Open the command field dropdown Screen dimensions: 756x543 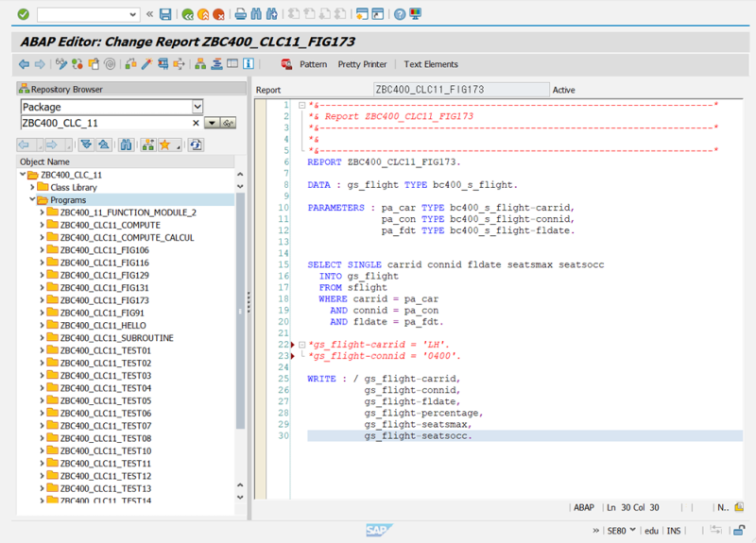[132, 14]
